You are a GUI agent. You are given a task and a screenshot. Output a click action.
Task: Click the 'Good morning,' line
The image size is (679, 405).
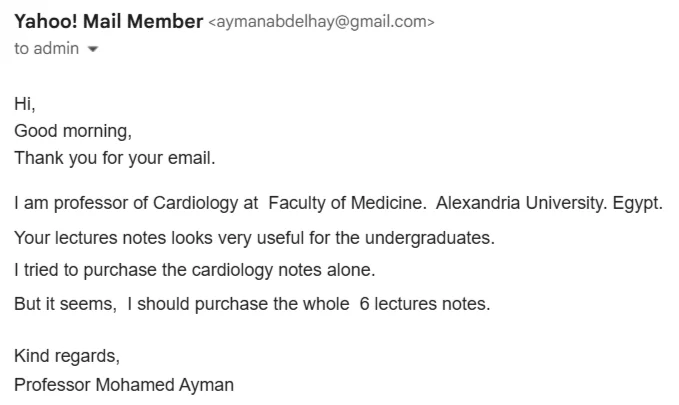tap(73, 130)
